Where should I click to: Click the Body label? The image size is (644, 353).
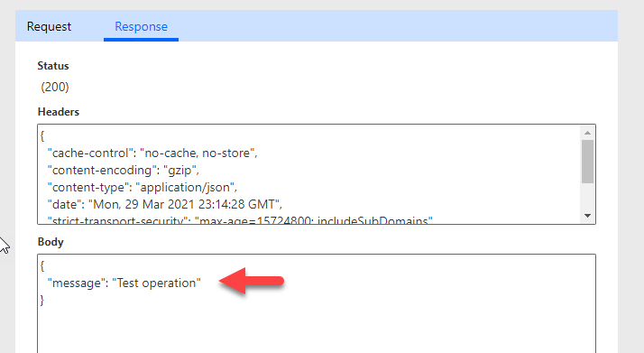tap(51, 242)
